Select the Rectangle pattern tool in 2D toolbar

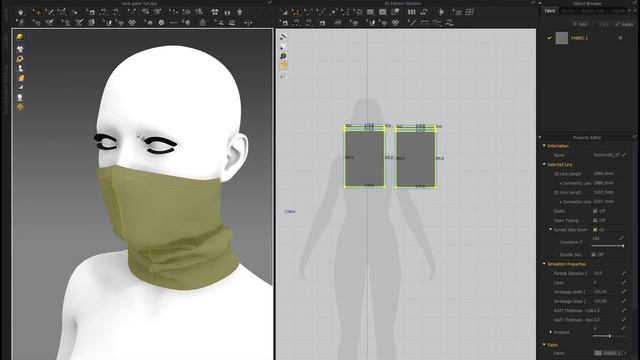point(370,12)
